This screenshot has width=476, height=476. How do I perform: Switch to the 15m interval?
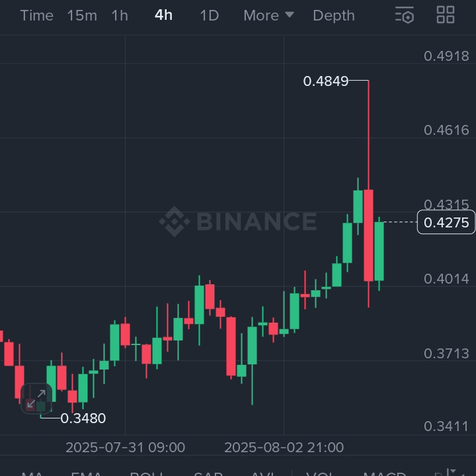[x=82, y=15]
